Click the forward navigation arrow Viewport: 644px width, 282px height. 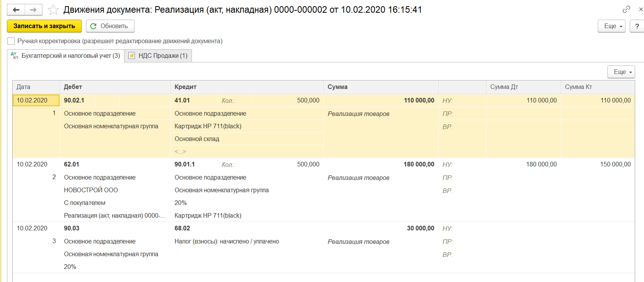click(x=34, y=10)
